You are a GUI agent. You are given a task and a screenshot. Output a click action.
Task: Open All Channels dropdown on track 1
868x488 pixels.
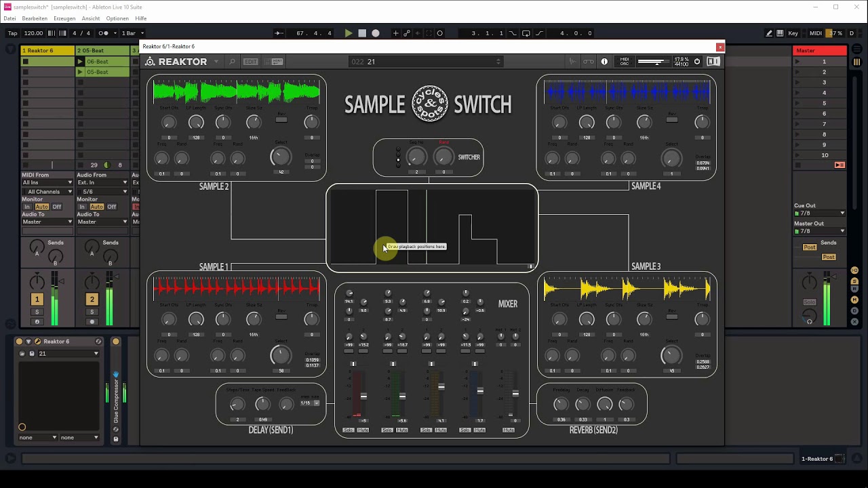point(47,192)
